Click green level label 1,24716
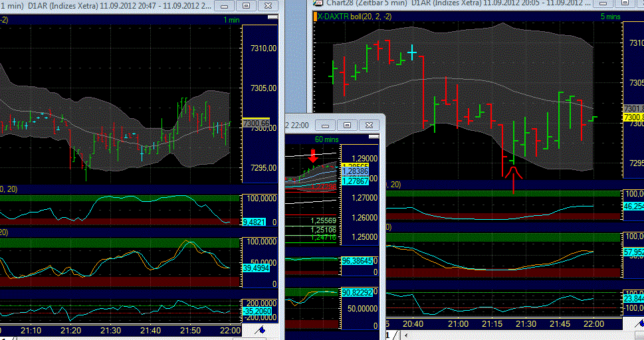This screenshot has height=340, width=644. click(x=323, y=237)
